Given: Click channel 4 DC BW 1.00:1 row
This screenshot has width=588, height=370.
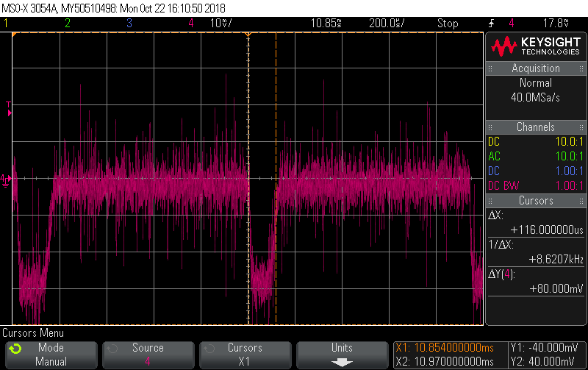Looking at the screenshot, I should pyautogui.click(x=536, y=186).
